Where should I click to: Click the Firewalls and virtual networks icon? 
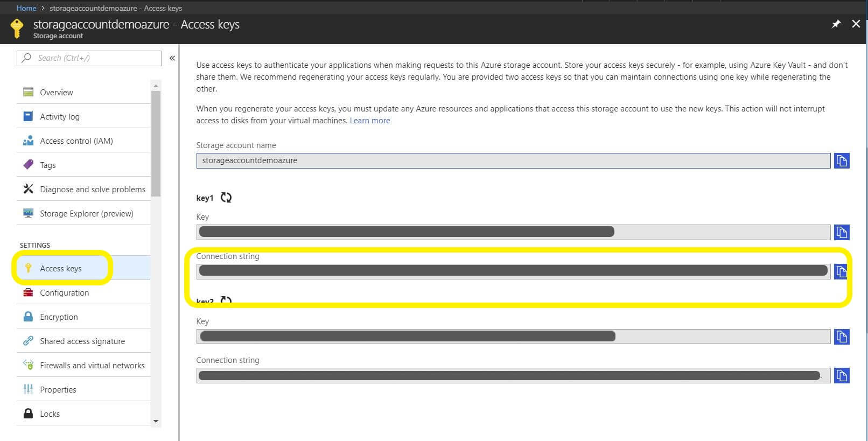(x=29, y=365)
